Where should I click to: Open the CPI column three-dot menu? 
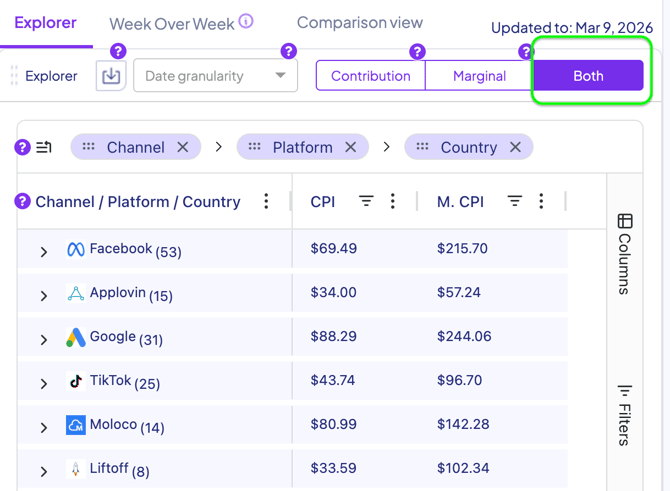(x=393, y=201)
